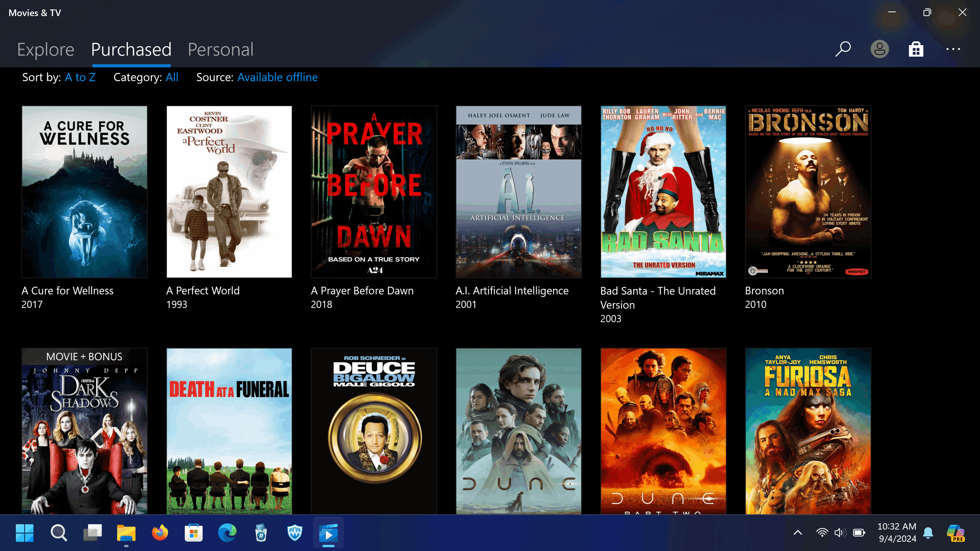Open the user account profile icon
The height and width of the screenshot is (551, 980).
point(879,49)
